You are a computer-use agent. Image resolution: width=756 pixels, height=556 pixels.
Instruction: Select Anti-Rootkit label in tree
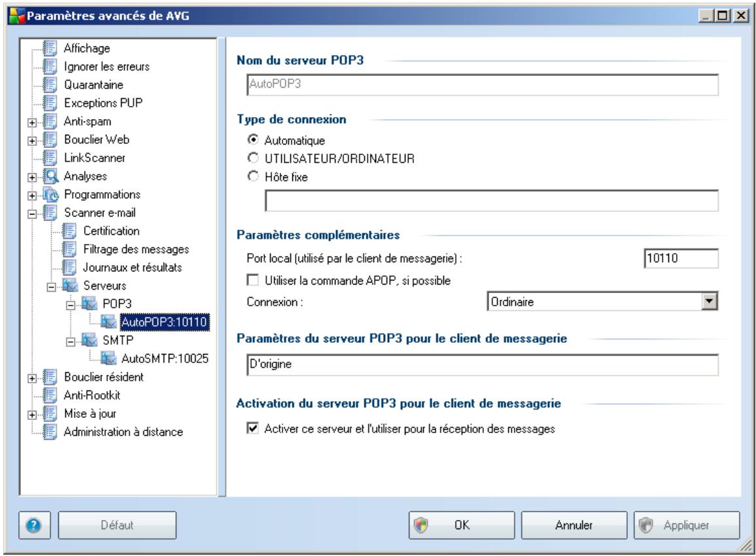point(92,396)
